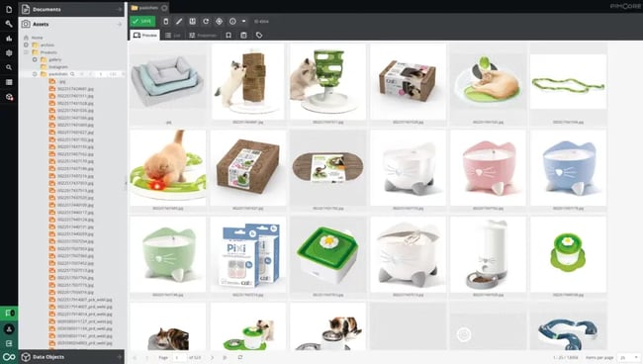Click the info icon in the folder toolbar
The width and height of the screenshot is (643, 364).
232,22
